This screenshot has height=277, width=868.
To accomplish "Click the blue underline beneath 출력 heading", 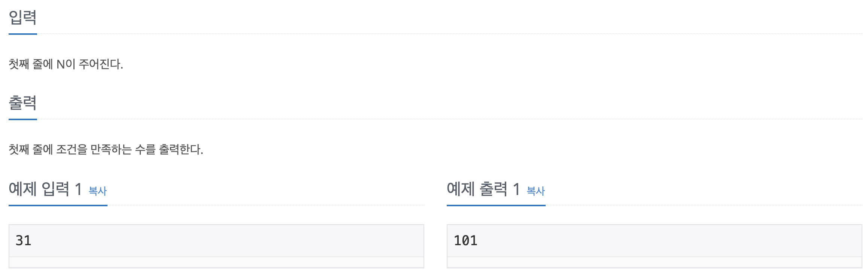I will (23, 119).
